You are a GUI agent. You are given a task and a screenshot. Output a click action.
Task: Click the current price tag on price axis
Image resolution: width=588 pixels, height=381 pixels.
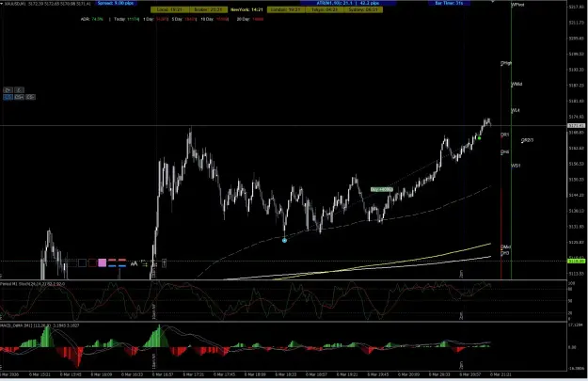click(577, 126)
